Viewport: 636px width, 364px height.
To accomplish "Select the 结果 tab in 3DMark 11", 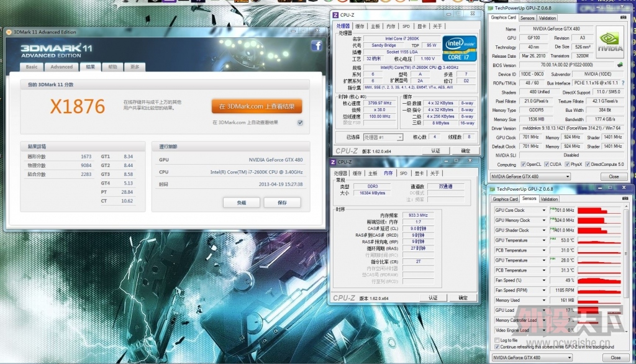I will [91, 67].
